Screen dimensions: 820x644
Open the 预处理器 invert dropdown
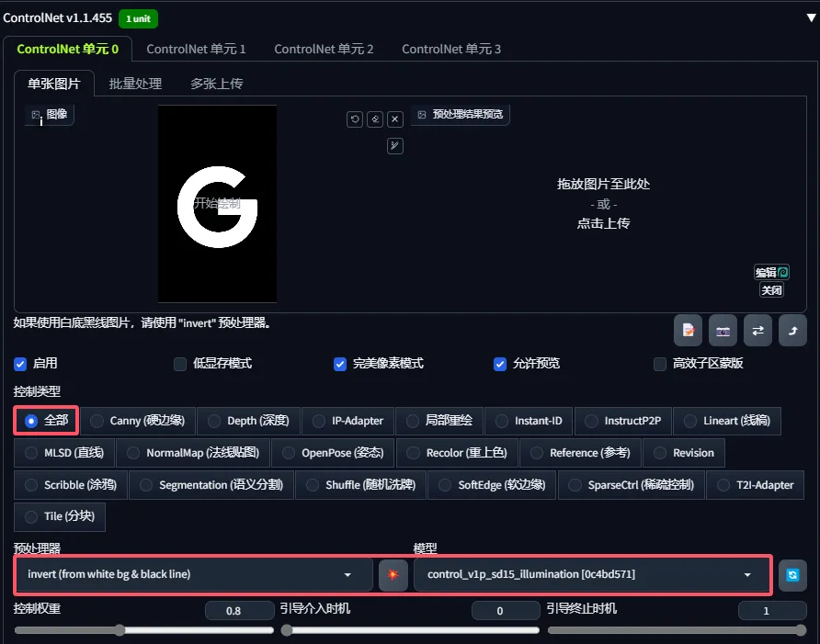[193, 575]
